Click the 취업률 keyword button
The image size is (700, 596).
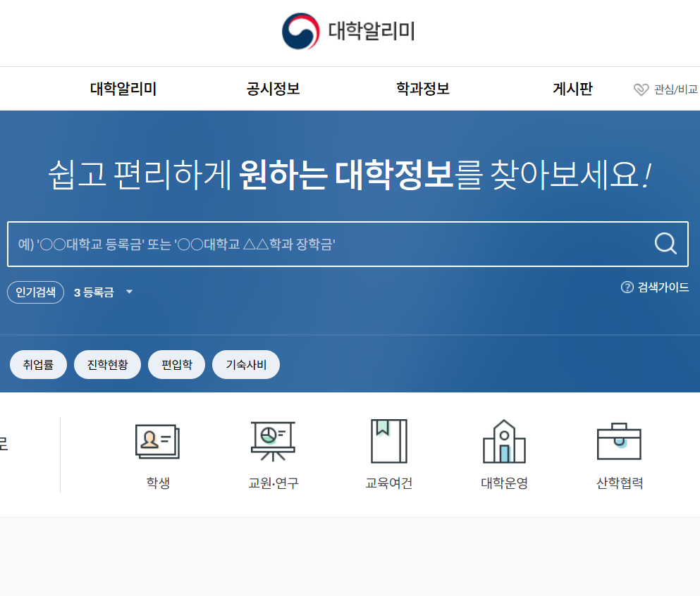(38, 364)
